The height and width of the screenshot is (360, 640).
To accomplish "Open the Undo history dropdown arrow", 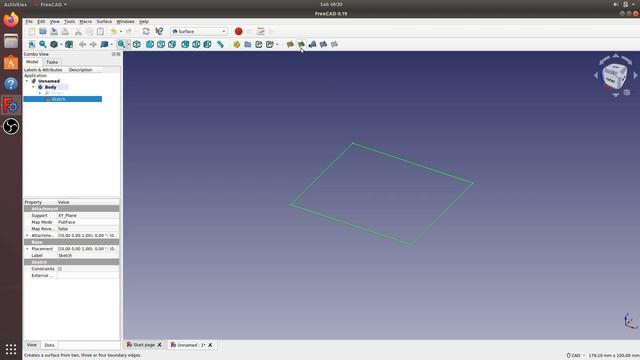I will [121, 31].
